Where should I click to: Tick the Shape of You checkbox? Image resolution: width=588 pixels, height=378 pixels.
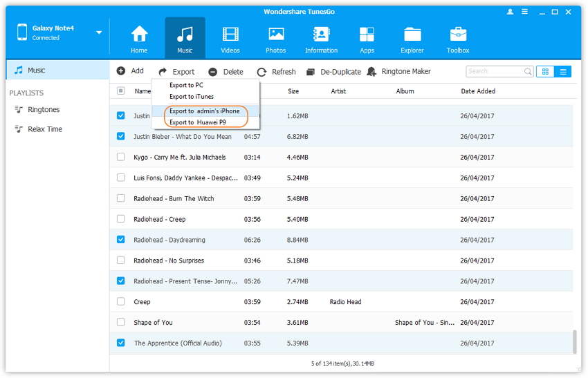121,323
